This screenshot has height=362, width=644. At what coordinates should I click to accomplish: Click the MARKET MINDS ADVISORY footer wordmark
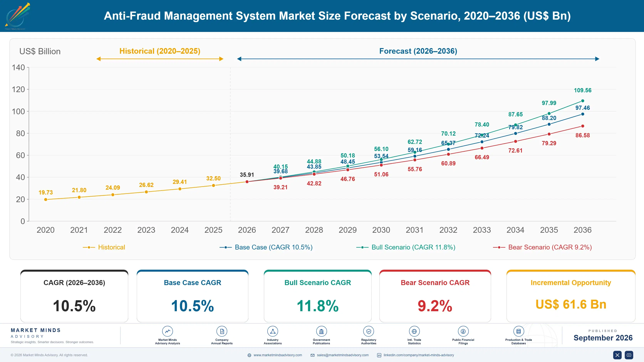36,333
